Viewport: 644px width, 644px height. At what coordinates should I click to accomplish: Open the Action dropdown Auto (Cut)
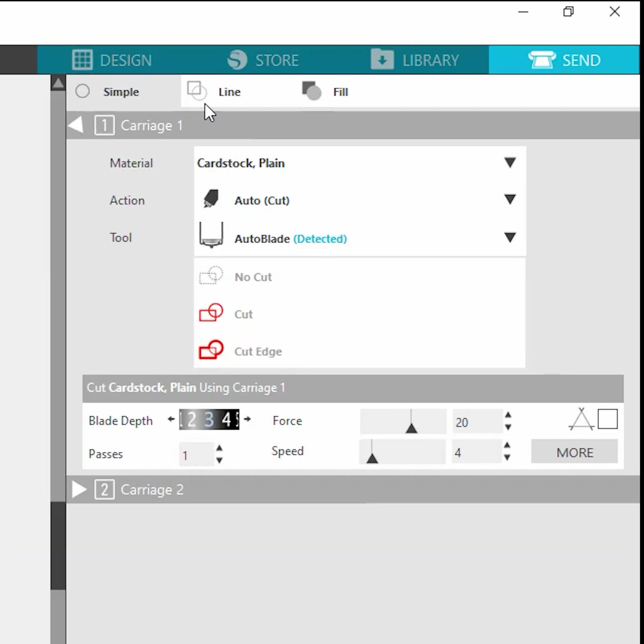[x=360, y=200]
